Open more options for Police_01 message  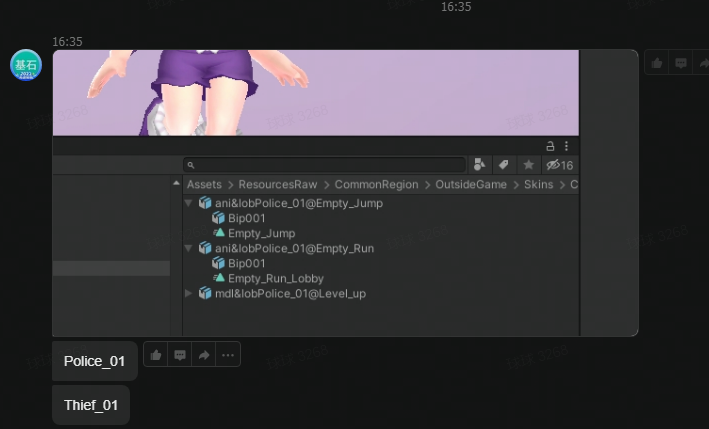[x=228, y=355]
